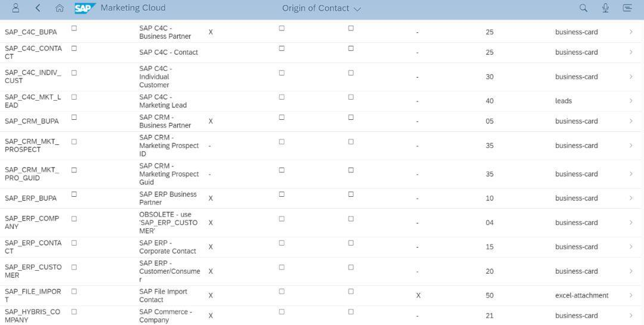Open row chevron for SAP_ERP_BUPA

[x=631, y=198]
